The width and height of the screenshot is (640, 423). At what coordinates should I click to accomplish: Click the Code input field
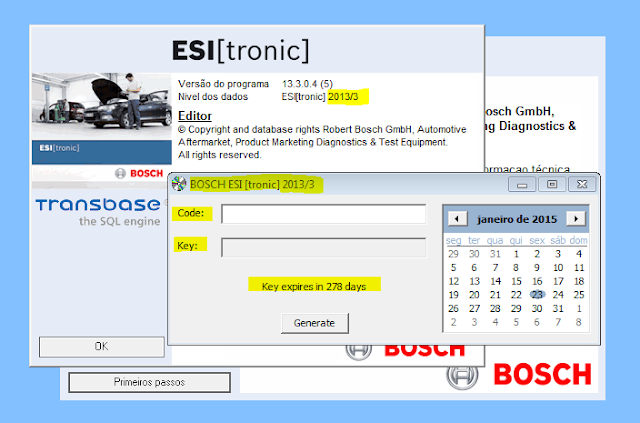(x=323, y=214)
